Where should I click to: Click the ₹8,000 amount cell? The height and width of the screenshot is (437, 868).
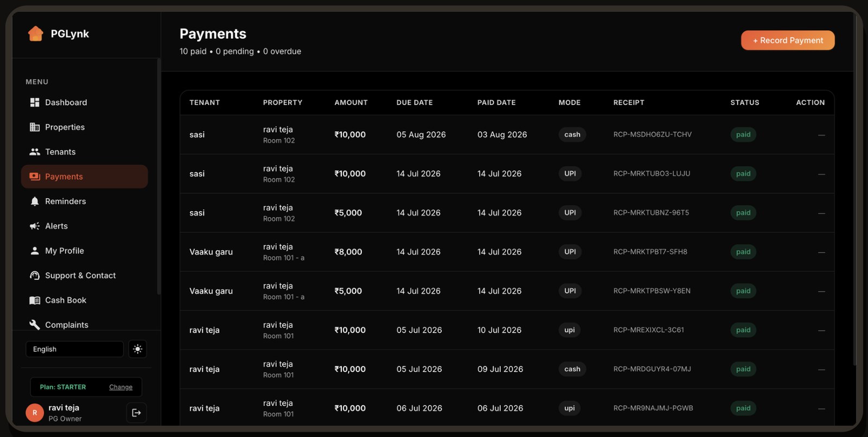[348, 252]
